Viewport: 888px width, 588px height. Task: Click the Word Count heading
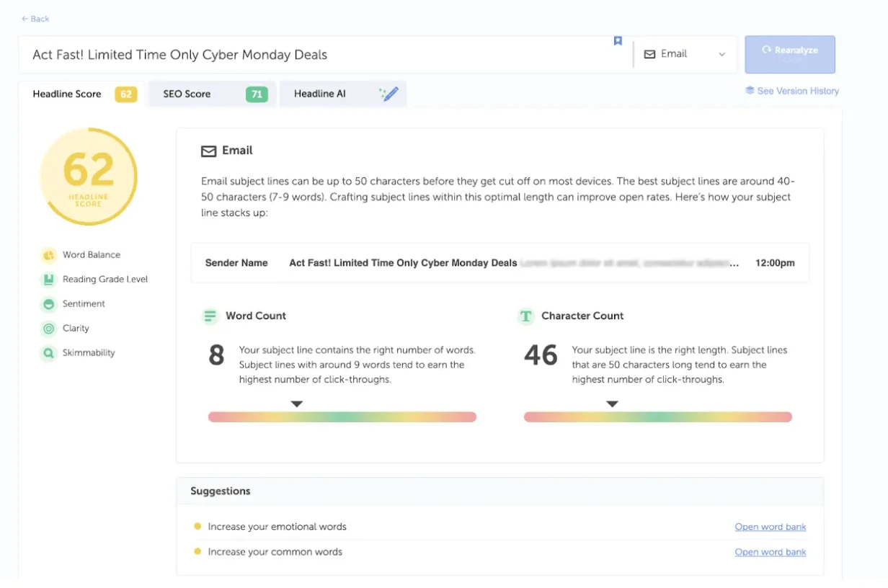click(256, 316)
